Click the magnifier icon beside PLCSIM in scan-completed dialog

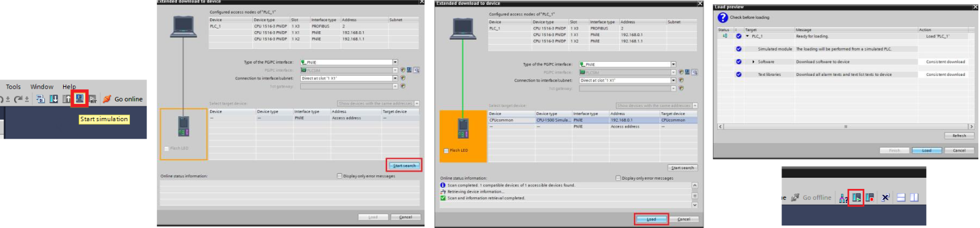coord(695,72)
